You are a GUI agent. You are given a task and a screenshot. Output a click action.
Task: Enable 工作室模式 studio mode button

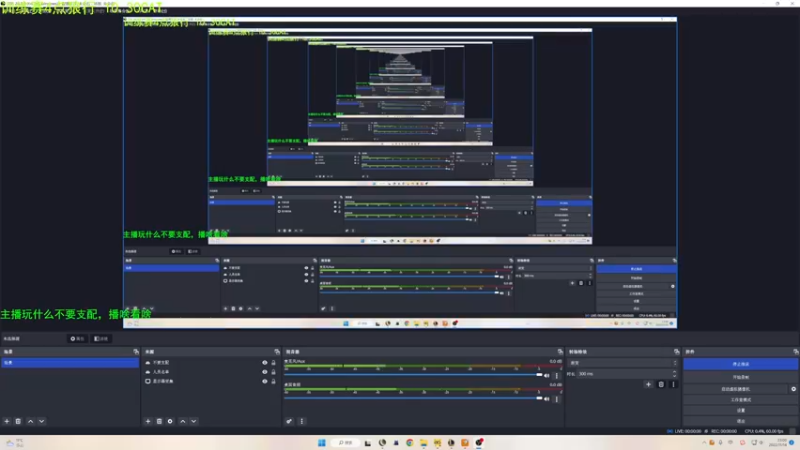(740, 399)
